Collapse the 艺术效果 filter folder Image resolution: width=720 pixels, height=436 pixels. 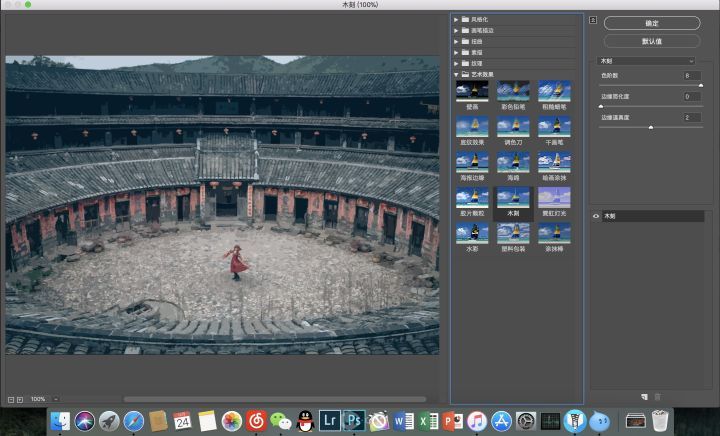click(457, 74)
